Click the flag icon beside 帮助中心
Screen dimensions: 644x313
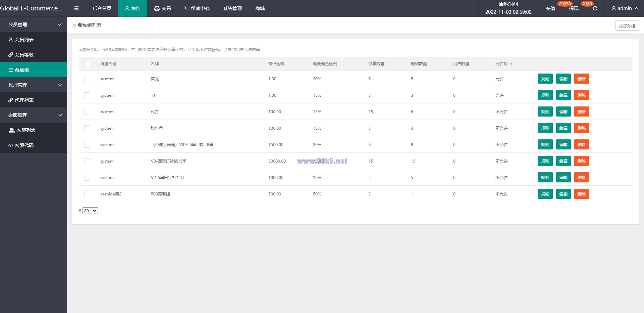pyautogui.click(x=187, y=8)
